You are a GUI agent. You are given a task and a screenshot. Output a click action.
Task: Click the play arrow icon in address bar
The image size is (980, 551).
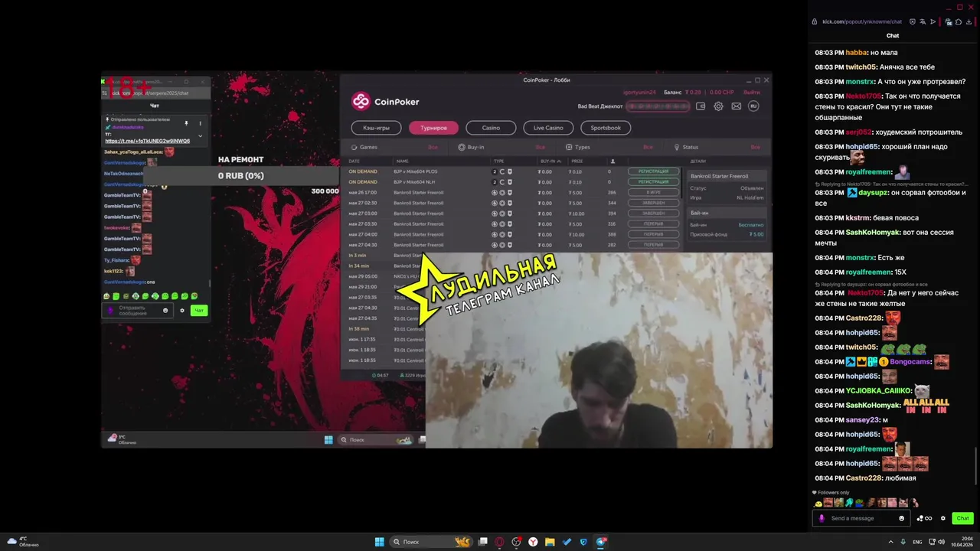pyautogui.click(x=932, y=21)
